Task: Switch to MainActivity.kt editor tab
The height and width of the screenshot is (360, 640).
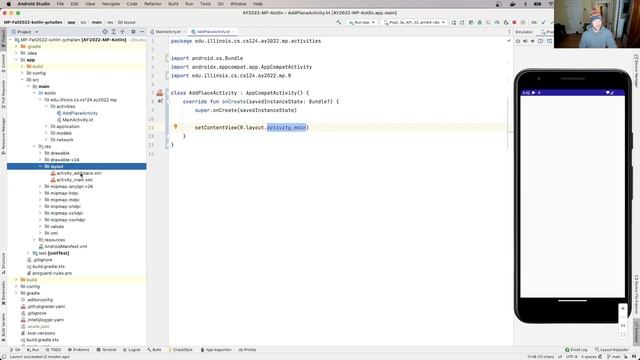Action: pyautogui.click(x=168, y=31)
